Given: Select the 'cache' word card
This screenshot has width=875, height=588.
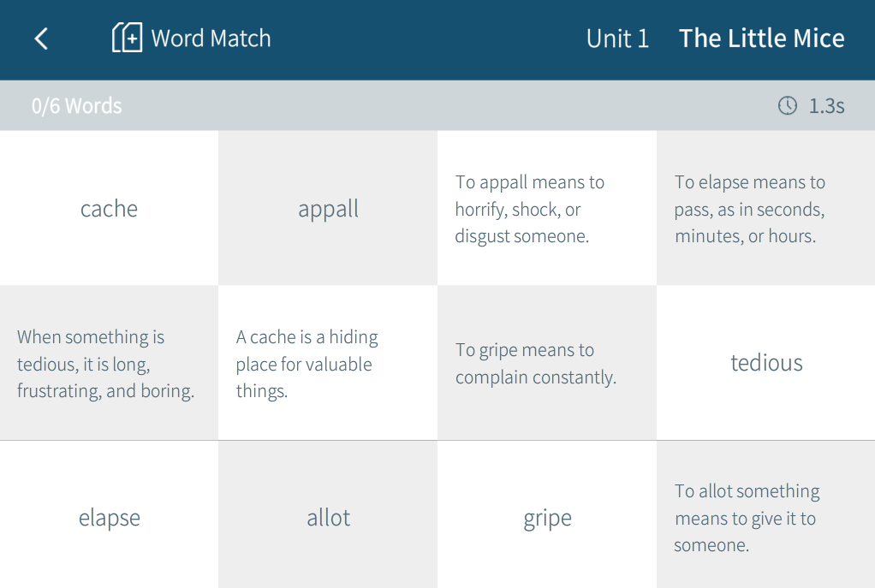Looking at the screenshot, I should [x=109, y=209].
